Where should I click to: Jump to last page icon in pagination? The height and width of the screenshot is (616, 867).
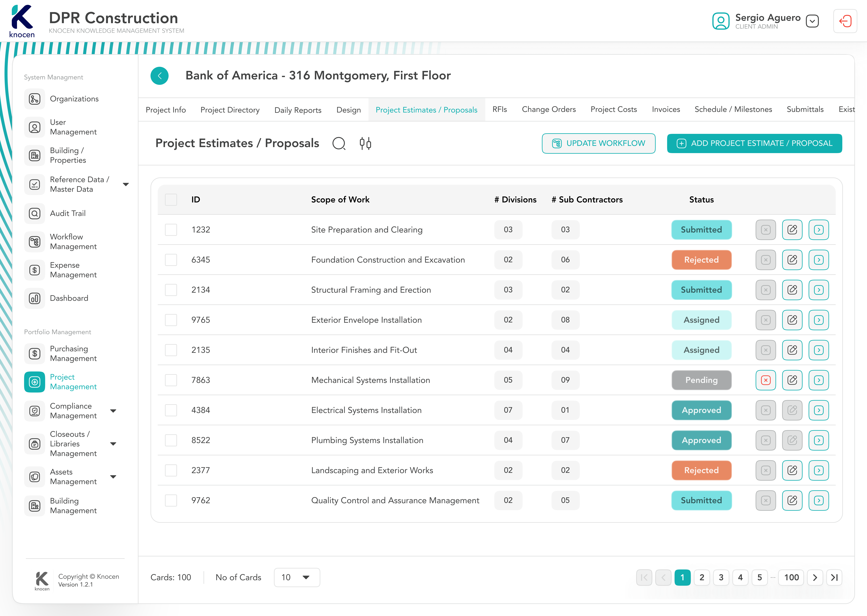pyautogui.click(x=834, y=577)
